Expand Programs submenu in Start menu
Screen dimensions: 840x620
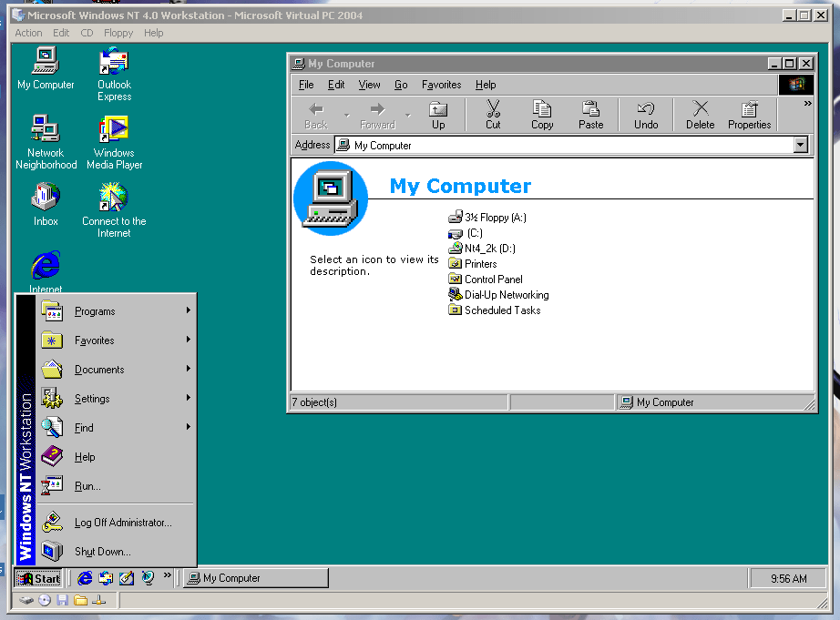117,311
